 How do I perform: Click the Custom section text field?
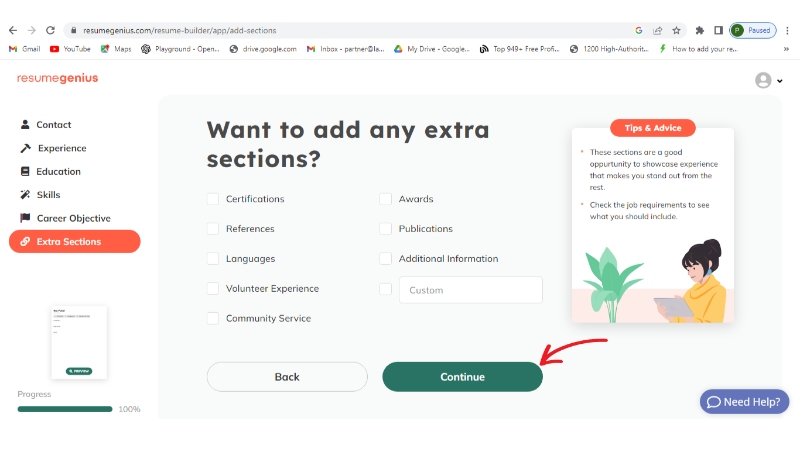[x=470, y=290]
